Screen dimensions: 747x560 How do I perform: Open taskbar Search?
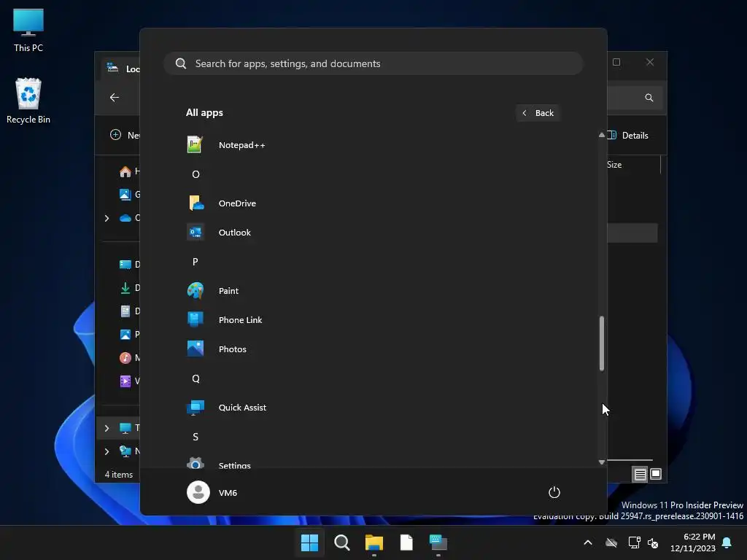[342, 542]
